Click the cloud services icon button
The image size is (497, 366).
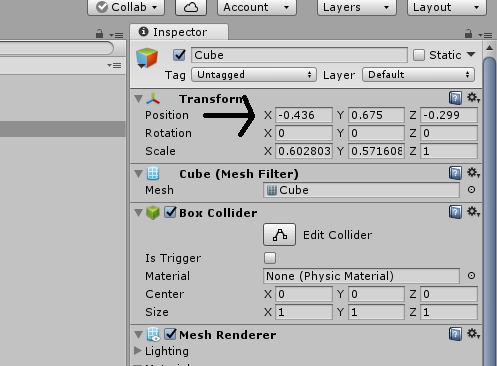pos(191,7)
